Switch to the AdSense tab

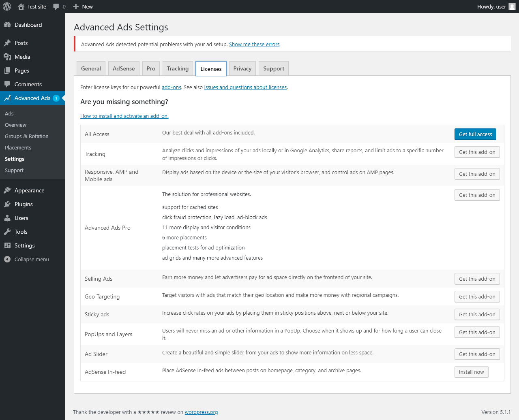click(124, 68)
